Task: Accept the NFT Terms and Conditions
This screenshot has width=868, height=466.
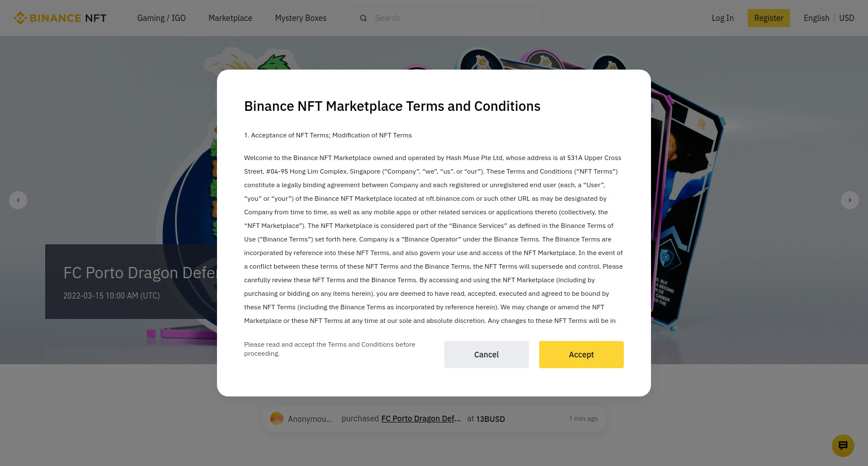Action: click(x=581, y=355)
